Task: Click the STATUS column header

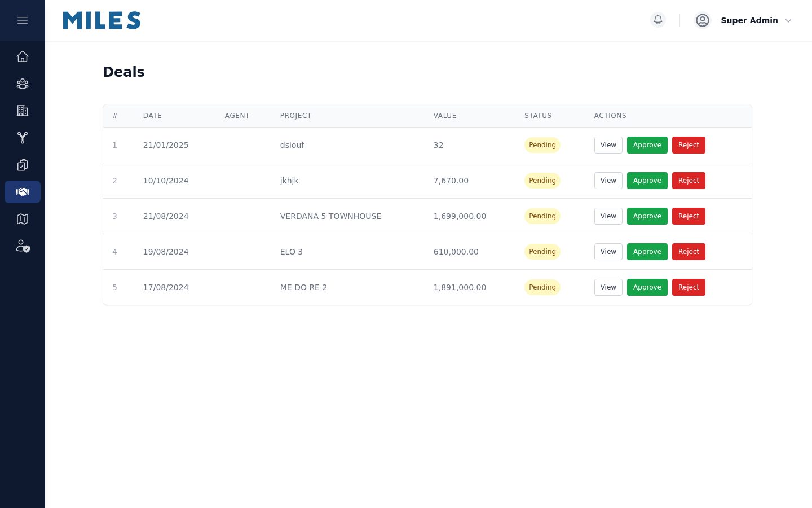Action: click(538, 116)
